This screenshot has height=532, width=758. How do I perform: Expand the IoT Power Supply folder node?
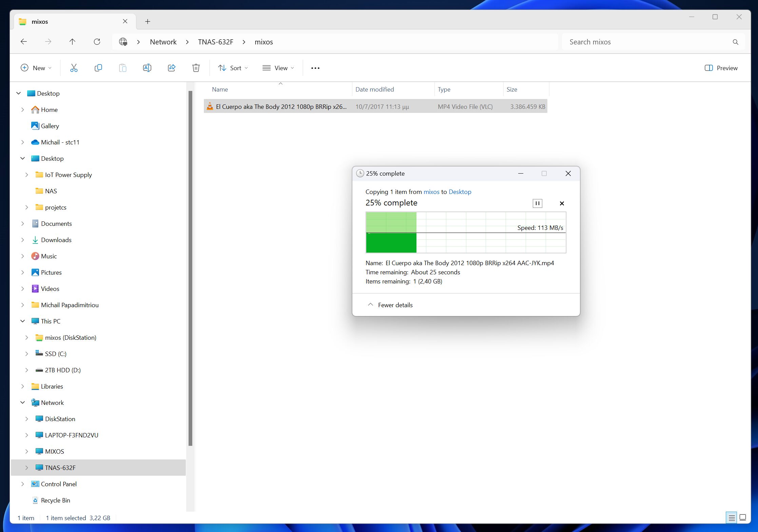coord(26,175)
